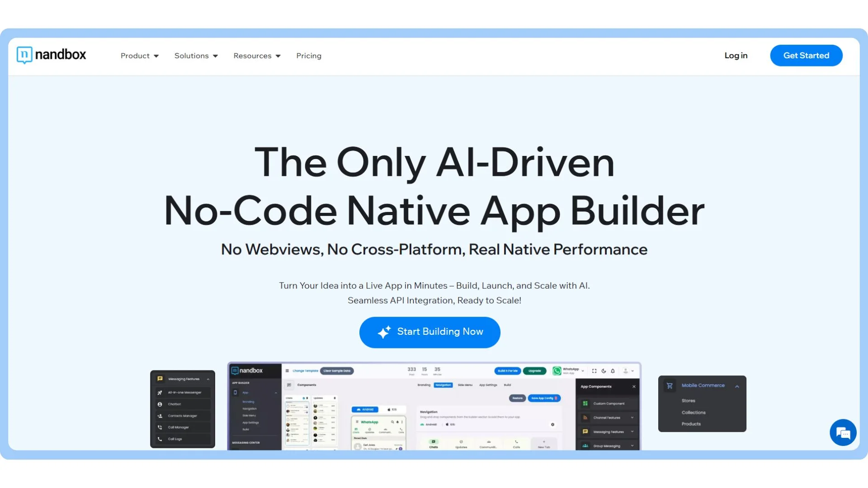Viewport: 868px width, 488px height.
Task: Switch to the Branding tab in the builder
Action: [x=424, y=385]
